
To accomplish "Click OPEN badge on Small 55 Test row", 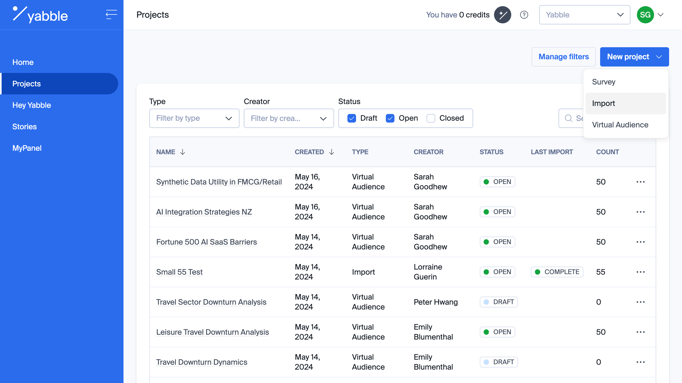I will click(x=498, y=272).
